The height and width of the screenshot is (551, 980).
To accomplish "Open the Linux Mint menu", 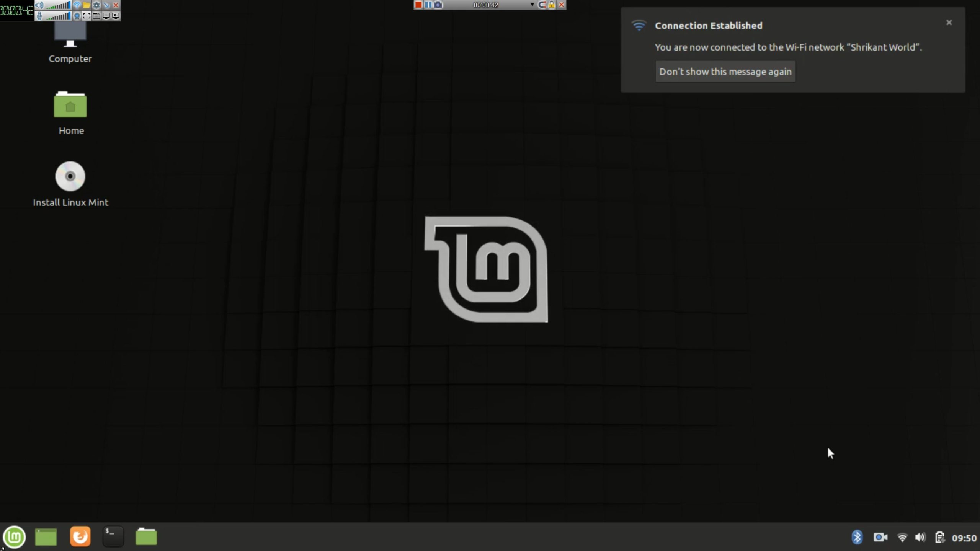I will pyautogui.click(x=14, y=536).
